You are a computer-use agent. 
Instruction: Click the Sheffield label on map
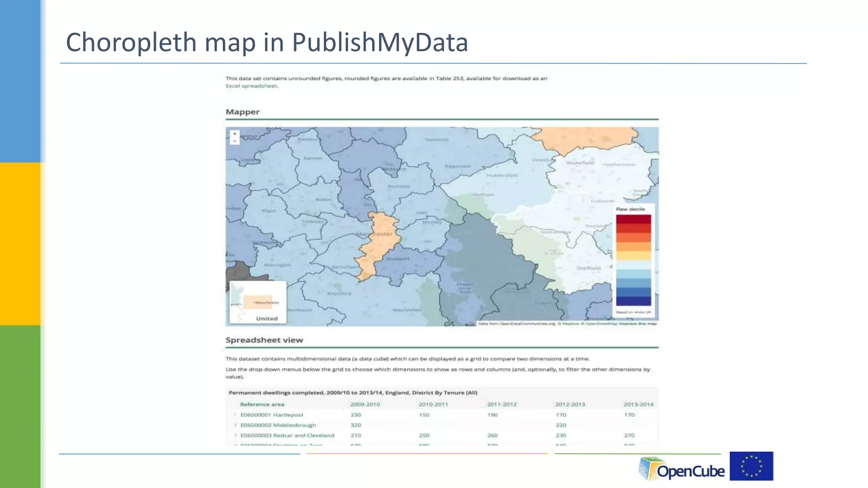tap(588, 268)
